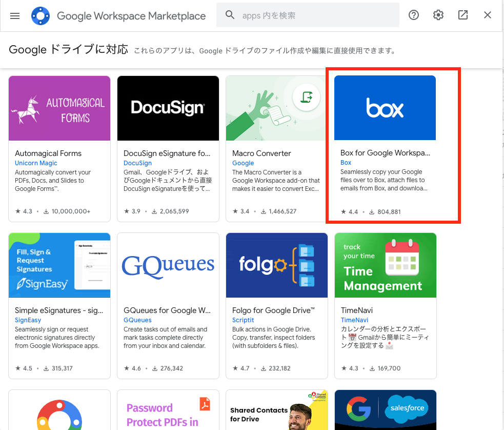
Task: Click the 4.5 star rating on SignEasy
Action: tap(24, 368)
